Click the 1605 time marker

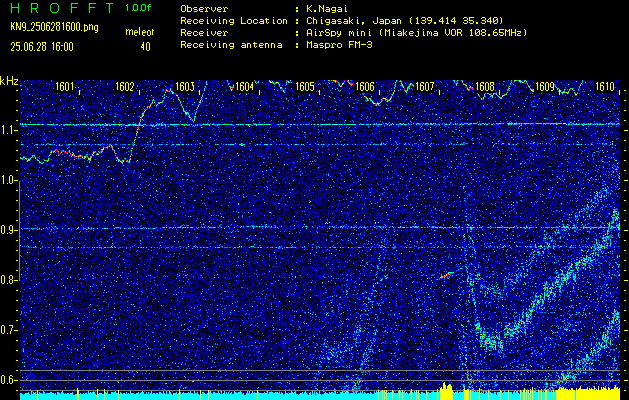tap(304, 86)
